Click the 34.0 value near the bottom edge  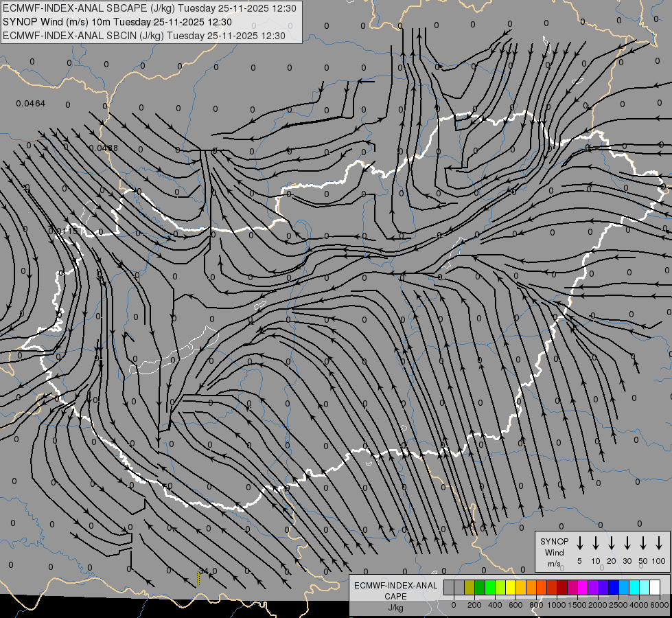[209, 571]
